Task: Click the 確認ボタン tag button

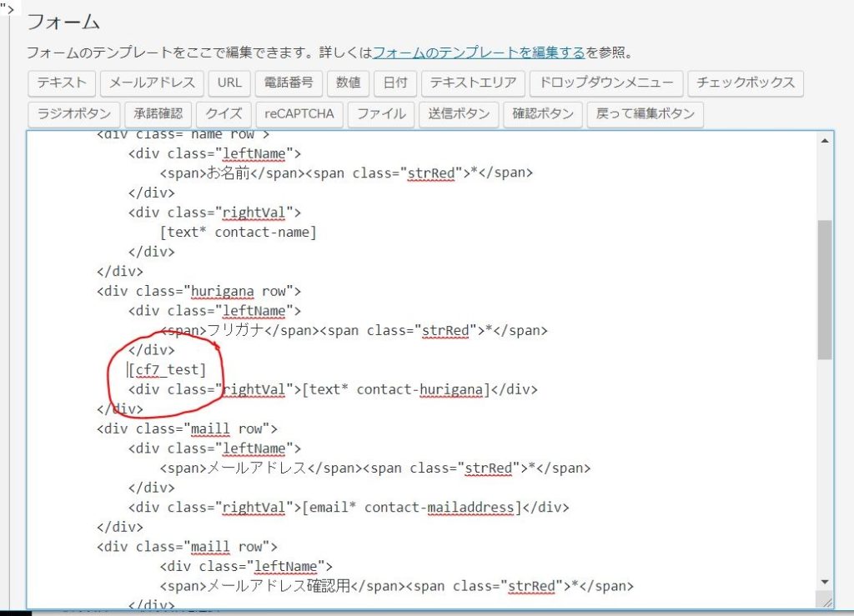Action: tap(542, 113)
